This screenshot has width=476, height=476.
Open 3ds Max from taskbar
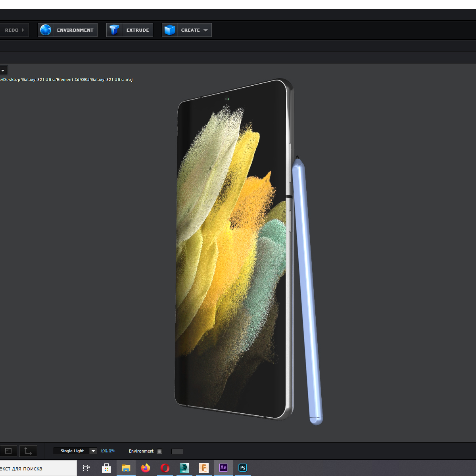(184, 468)
